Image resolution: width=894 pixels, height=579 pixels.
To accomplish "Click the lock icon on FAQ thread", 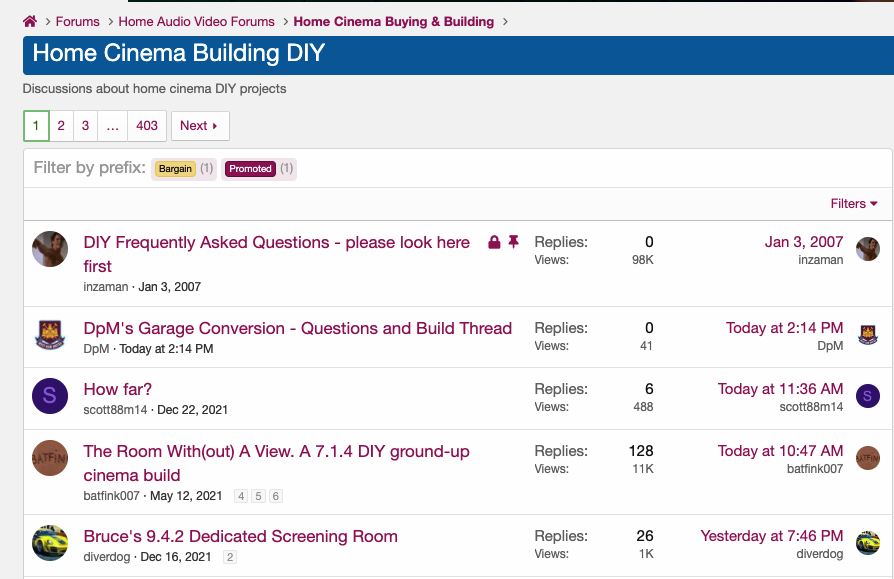I will coord(494,242).
